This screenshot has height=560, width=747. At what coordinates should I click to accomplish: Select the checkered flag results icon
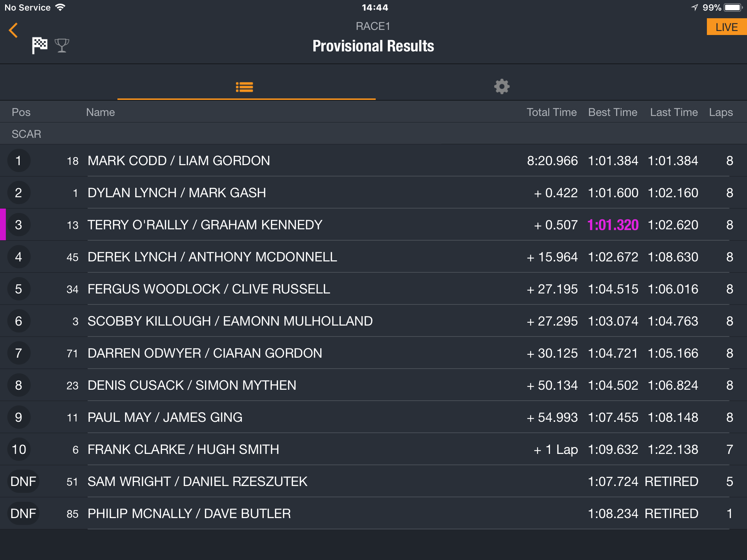[39, 46]
